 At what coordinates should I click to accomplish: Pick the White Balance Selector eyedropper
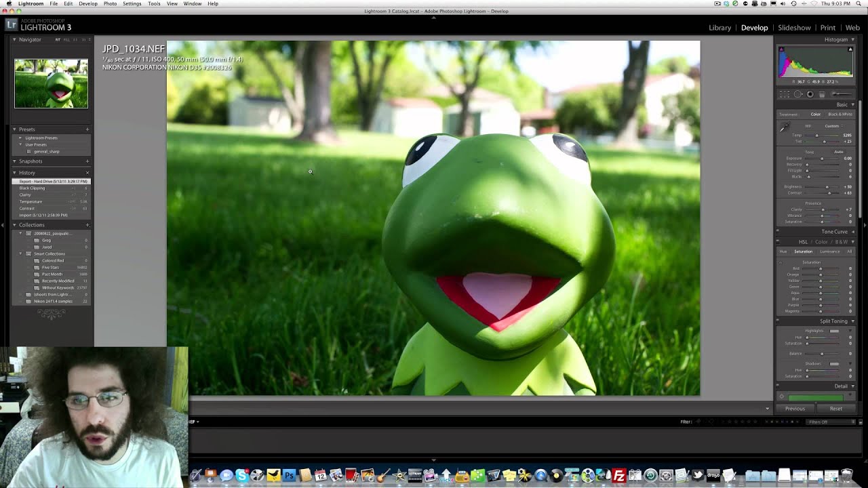click(784, 127)
